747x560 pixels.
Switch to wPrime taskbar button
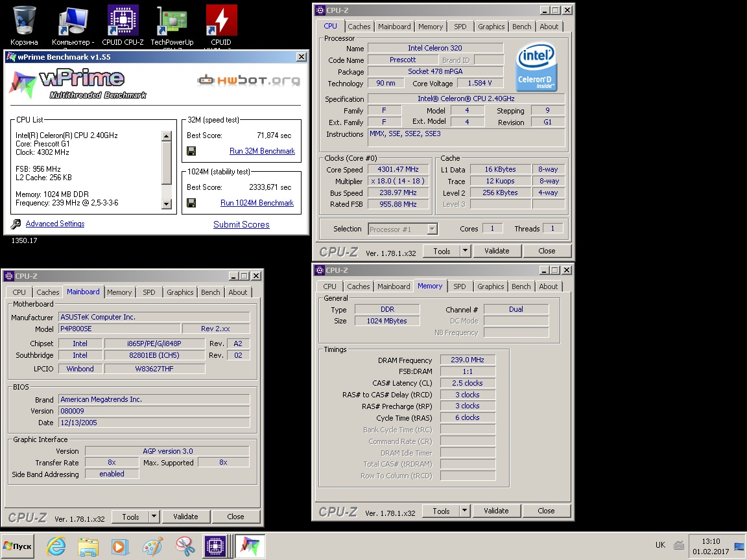pos(250,546)
